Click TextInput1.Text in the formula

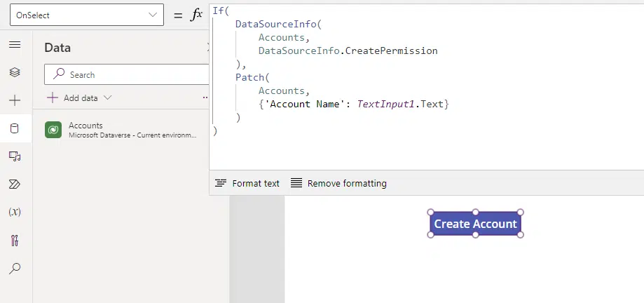click(400, 104)
